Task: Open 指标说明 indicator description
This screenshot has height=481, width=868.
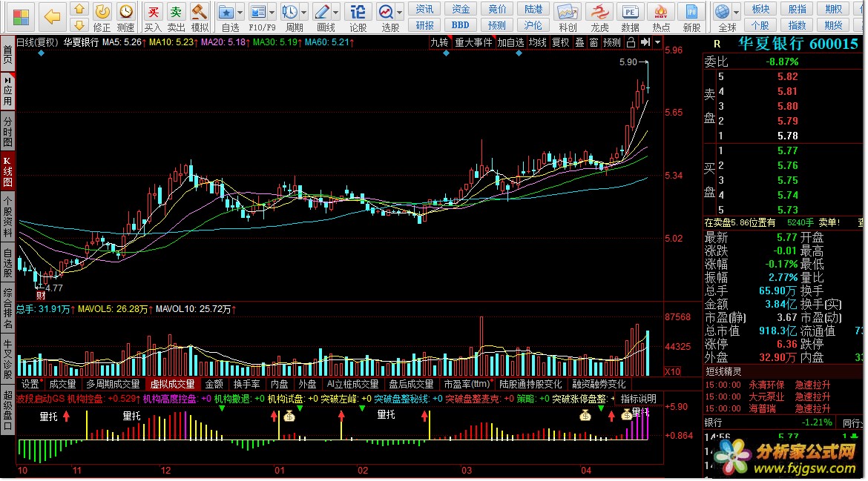Action: 638,399
